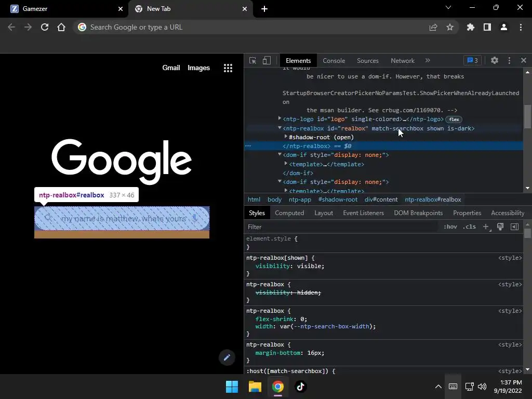Open the Event Listeners tab
Screen dimensions: 532x399
363,212
